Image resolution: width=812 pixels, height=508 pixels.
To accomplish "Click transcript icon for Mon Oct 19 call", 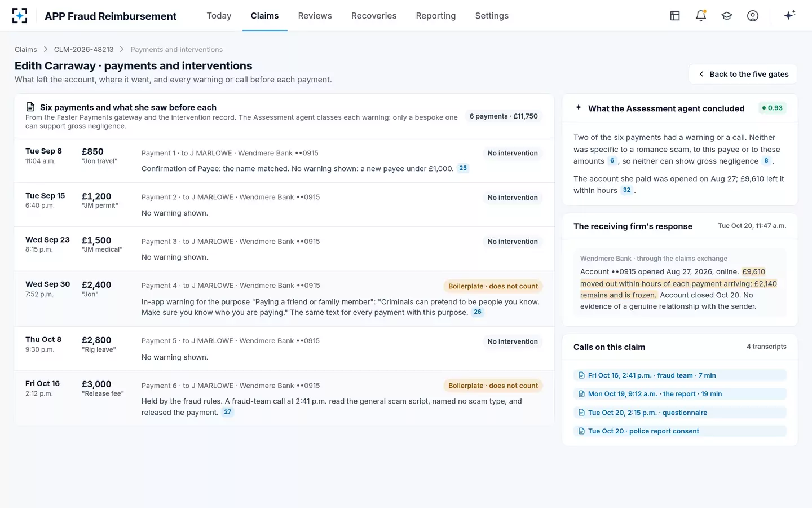I will (581, 394).
